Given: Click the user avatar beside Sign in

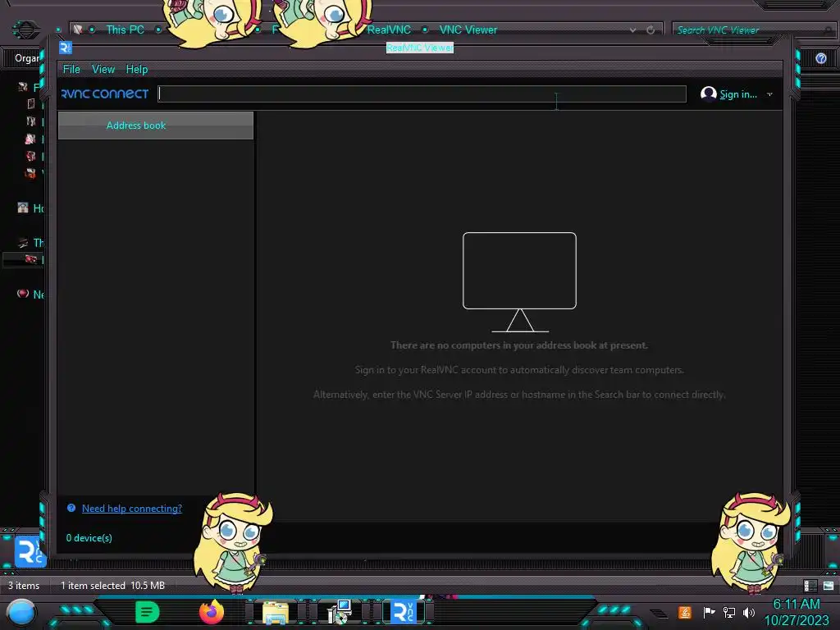Looking at the screenshot, I should (x=708, y=94).
